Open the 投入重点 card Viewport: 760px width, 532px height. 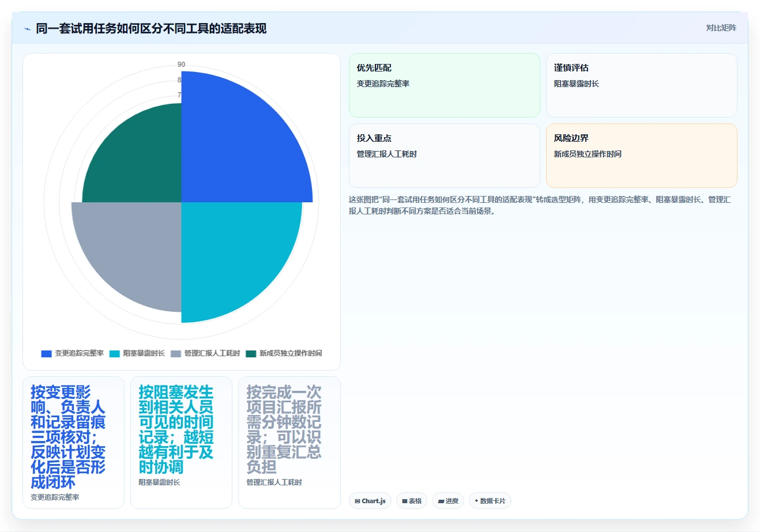[x=445, y=156]
